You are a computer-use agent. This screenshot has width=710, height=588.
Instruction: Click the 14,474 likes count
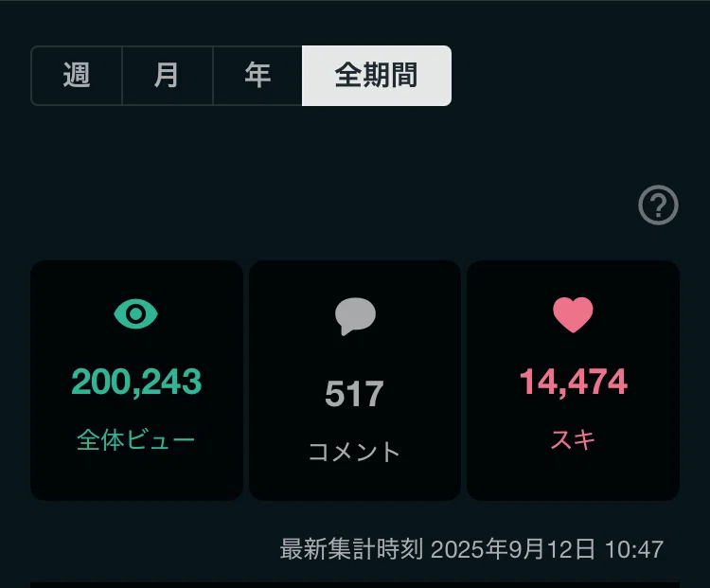tap(574, 383)
